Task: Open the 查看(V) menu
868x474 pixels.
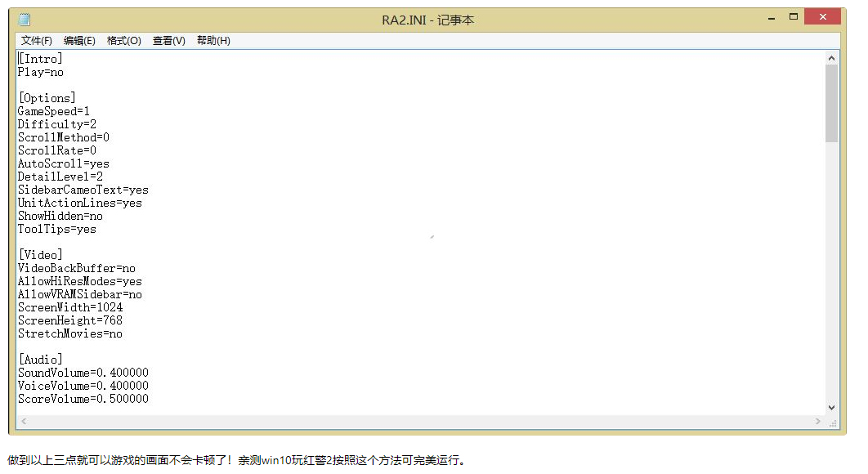Action: click(x=168, y=40)
